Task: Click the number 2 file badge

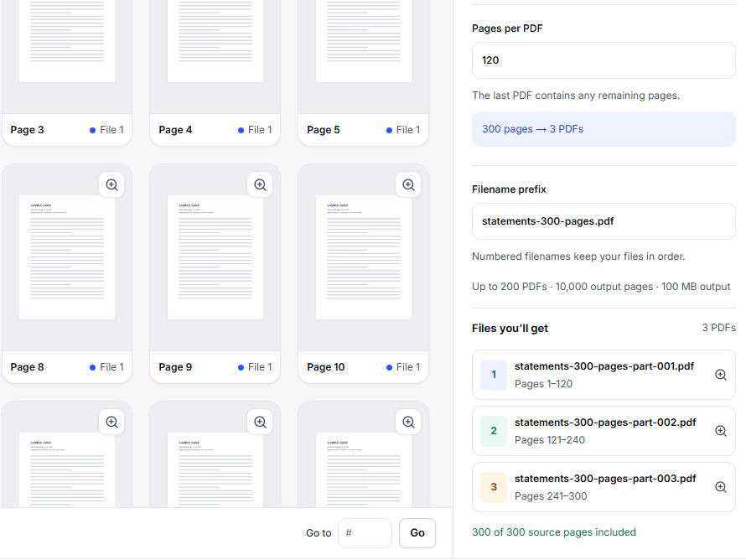Action: 494,431
